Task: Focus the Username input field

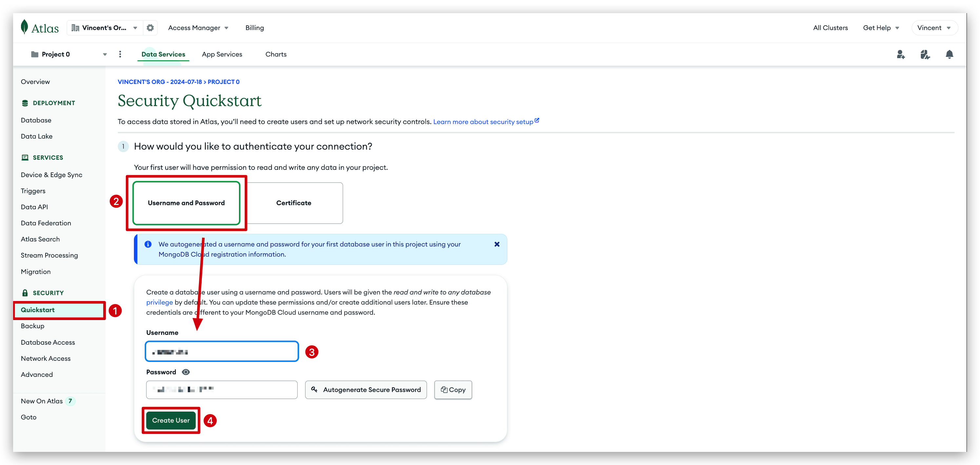Action: coord(222,351)
